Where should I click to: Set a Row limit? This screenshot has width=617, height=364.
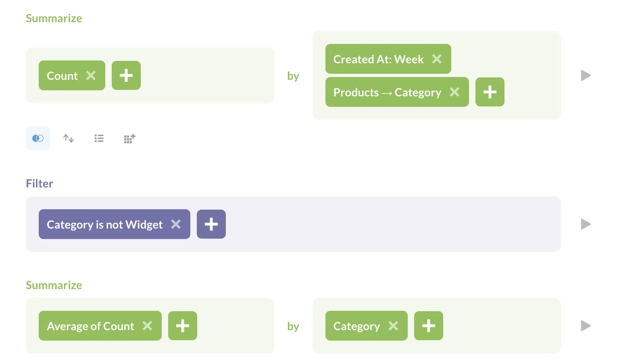point(99,138)
